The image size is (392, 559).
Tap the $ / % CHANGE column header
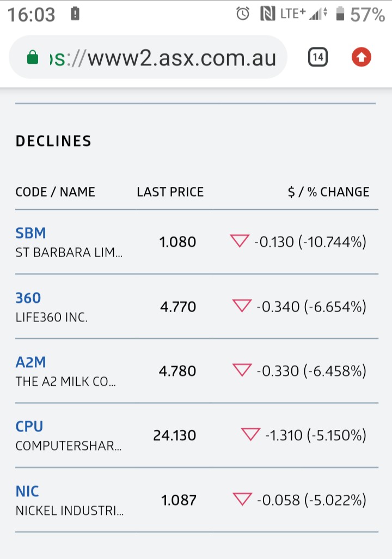click(328, 192)
